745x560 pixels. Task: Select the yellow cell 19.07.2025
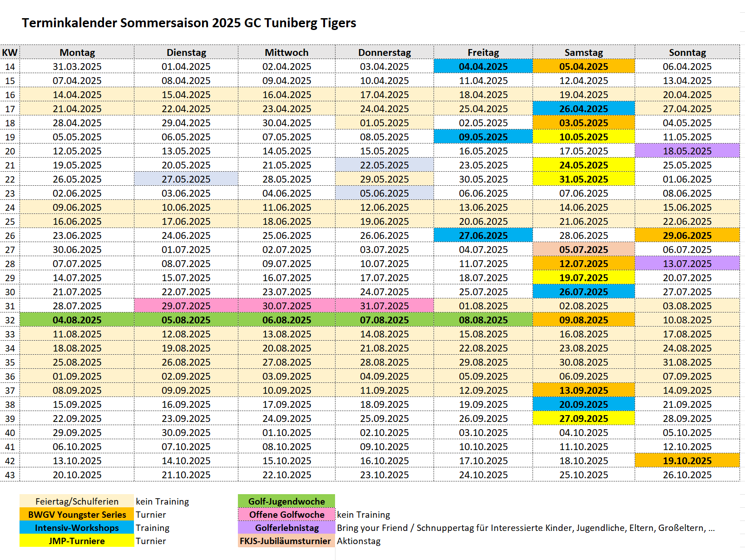pos(583,278)
